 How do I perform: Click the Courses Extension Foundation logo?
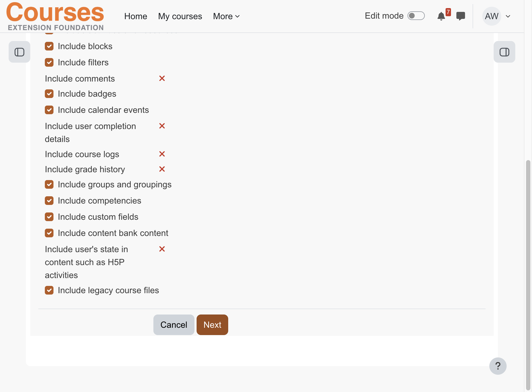click(55, 16)
